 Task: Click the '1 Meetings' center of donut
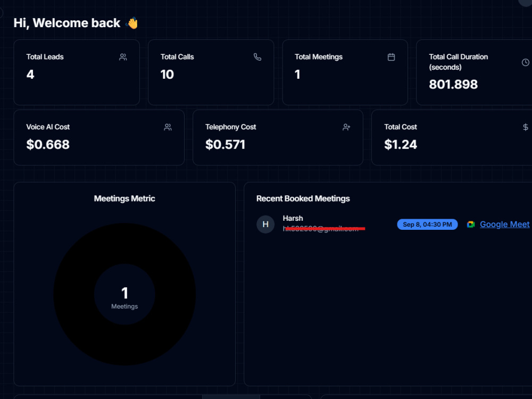point(124,297)
